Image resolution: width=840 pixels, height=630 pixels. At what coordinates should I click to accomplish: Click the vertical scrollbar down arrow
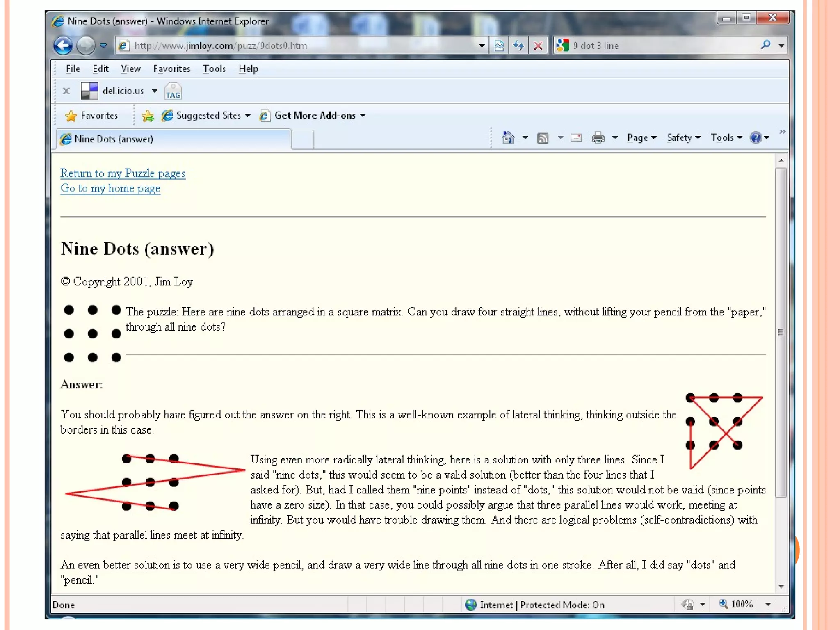(781, 587)
